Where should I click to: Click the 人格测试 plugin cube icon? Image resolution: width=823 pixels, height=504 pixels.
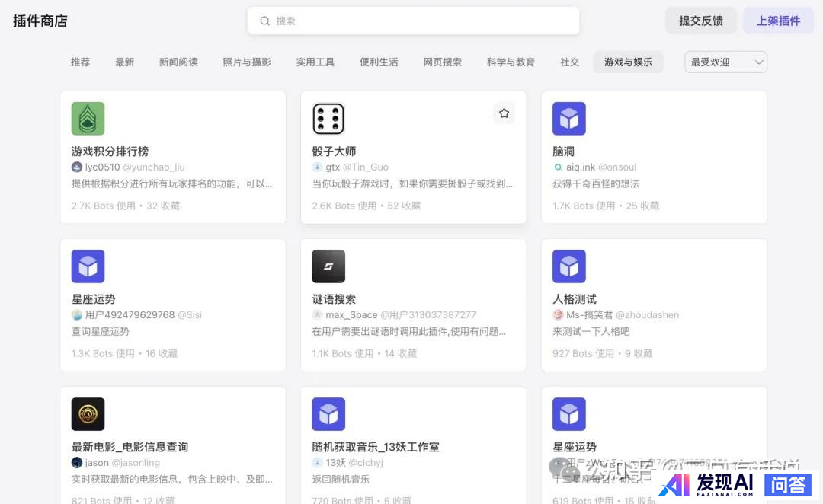tap(568, 266)
